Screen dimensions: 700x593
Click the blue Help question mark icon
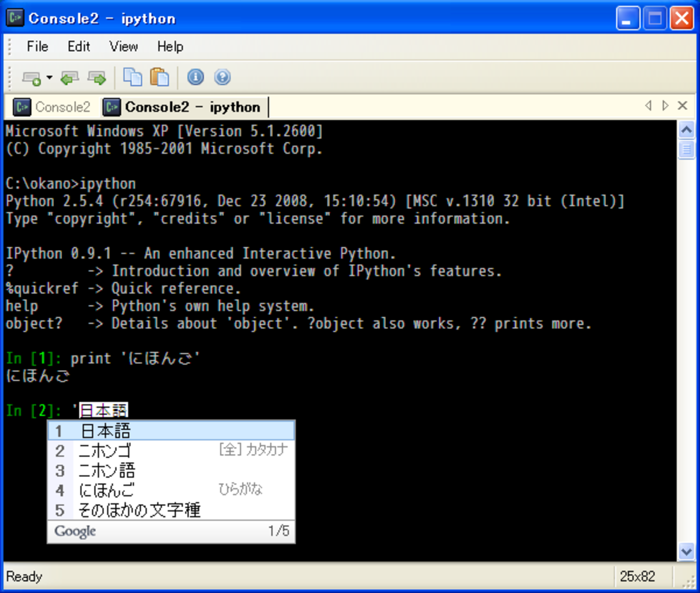tap(222, 77)
